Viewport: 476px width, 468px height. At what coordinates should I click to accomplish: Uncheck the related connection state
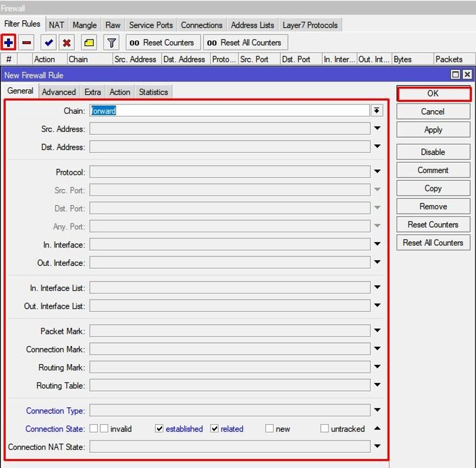click(x=215, y=428)
